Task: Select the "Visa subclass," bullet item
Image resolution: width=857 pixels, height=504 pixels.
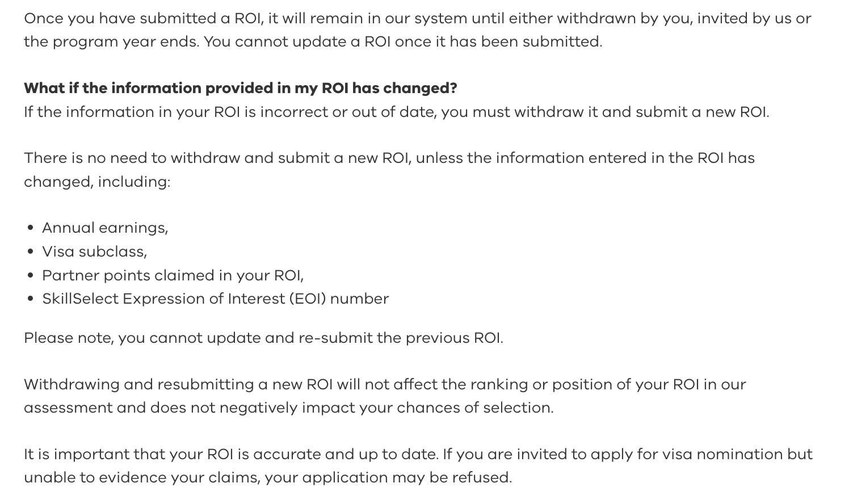Action: point(94,251)
